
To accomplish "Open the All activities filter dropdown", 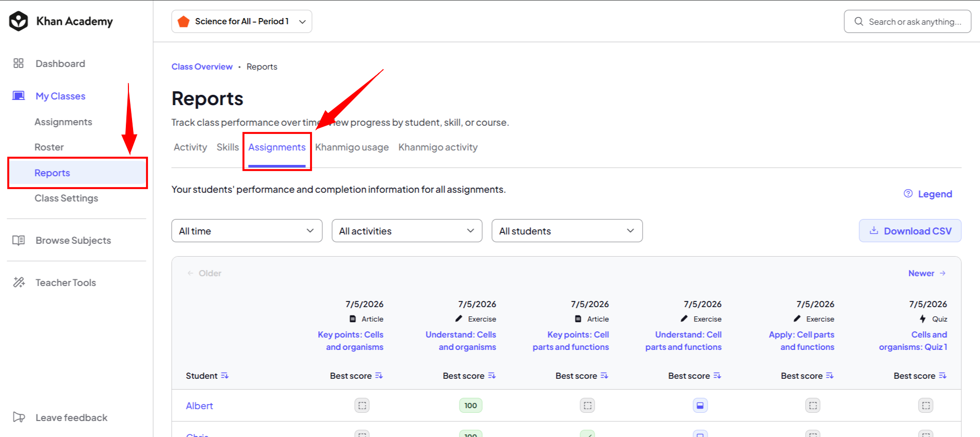I will (407, 231).
